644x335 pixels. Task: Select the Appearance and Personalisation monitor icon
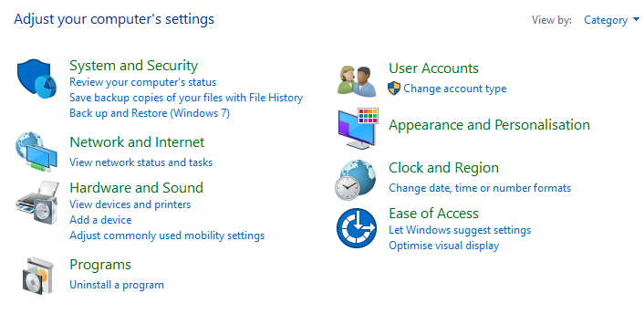(358, 129)
